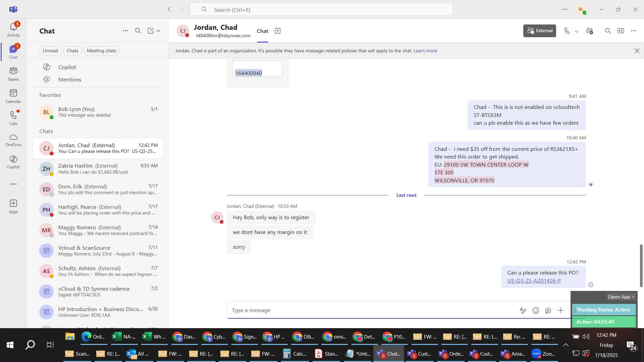Filter list to Chats only
This screenshot has height=362, width=644.
point(72,51)
